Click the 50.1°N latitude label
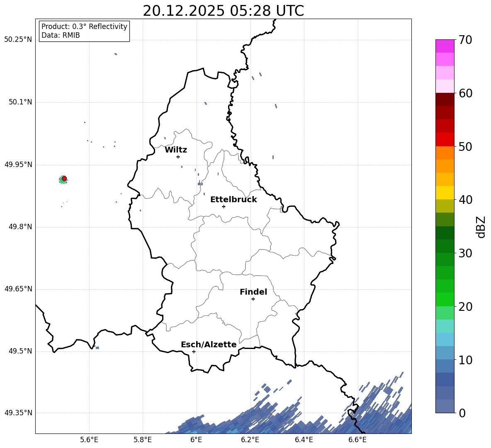 tap(20, 102)
